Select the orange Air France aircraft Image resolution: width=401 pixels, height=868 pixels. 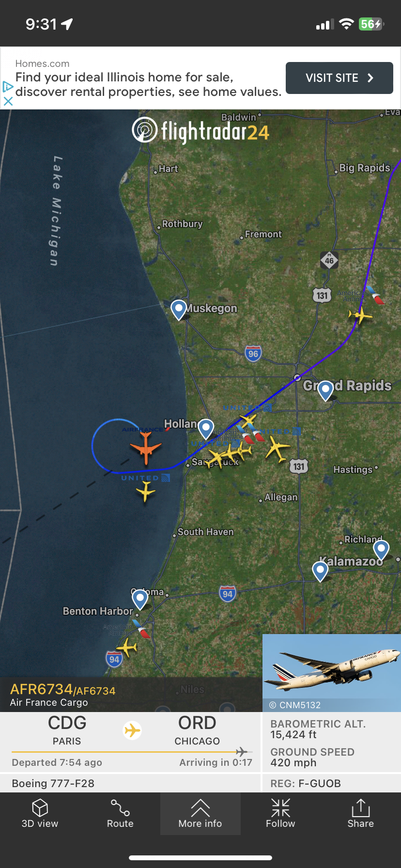click(x=145, y=448)
